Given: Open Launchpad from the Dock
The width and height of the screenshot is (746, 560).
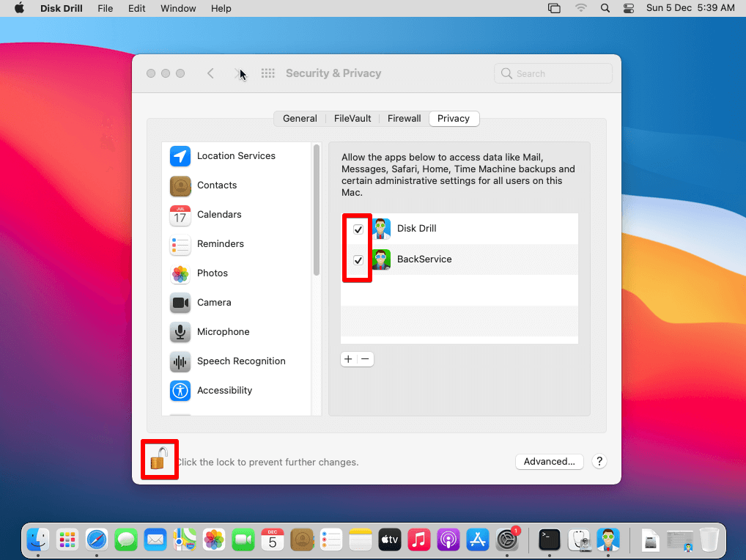Looking at the screenshot, I should (67, 540).
